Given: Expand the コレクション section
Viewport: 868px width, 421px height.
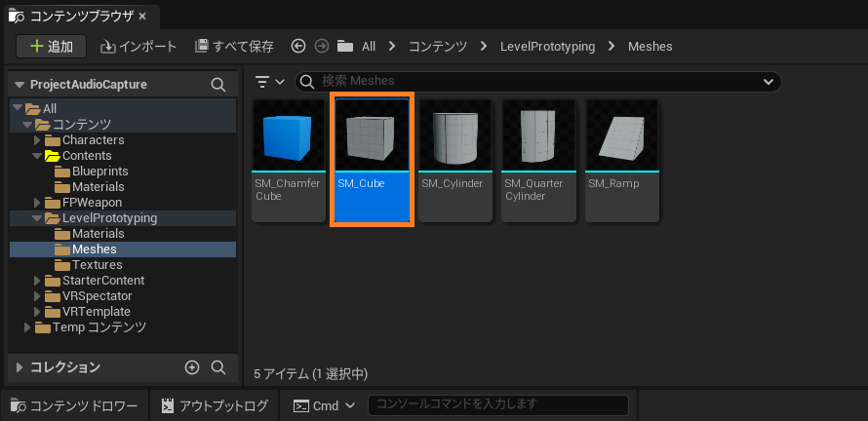Looking at the screenshot, I should (x=20, y=367).
